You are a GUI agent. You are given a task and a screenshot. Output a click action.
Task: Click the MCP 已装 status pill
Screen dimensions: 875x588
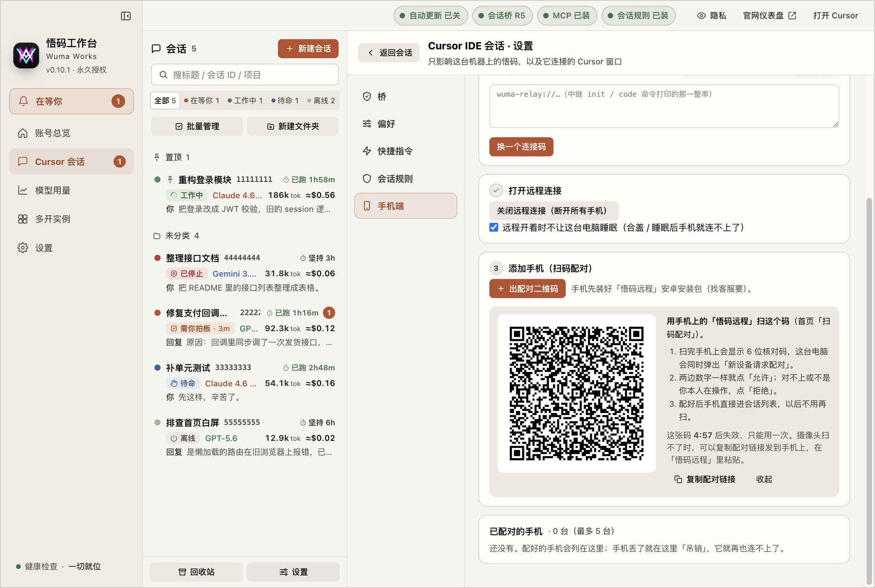tap(567, 16)
